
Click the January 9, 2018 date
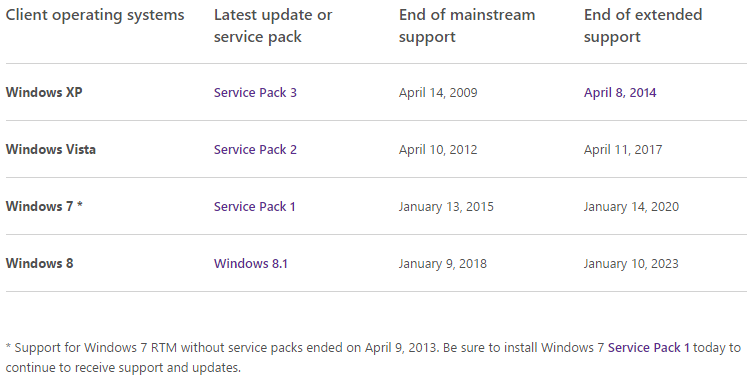(x=443, y=263)
